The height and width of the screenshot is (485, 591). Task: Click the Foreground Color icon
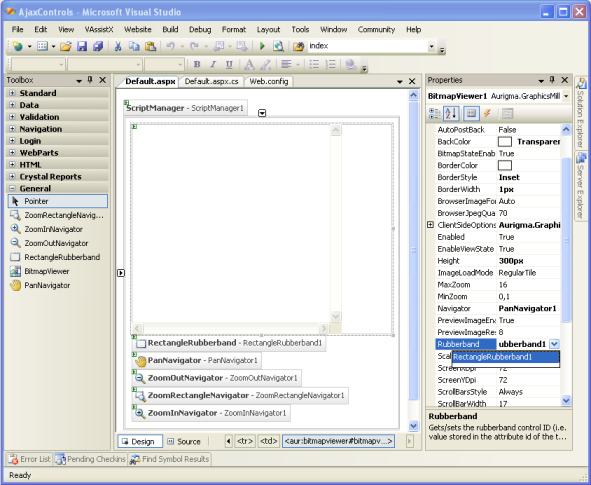coord(249,64)
